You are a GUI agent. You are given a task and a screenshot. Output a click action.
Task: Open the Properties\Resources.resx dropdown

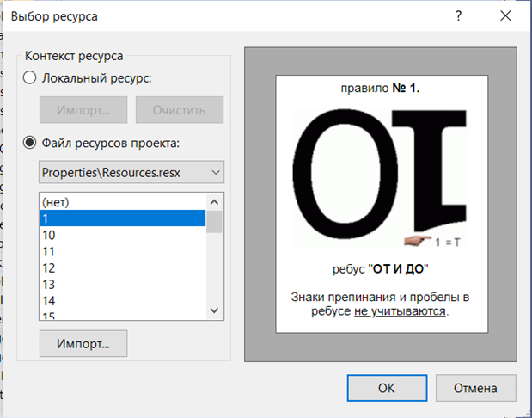click(131, 172)
